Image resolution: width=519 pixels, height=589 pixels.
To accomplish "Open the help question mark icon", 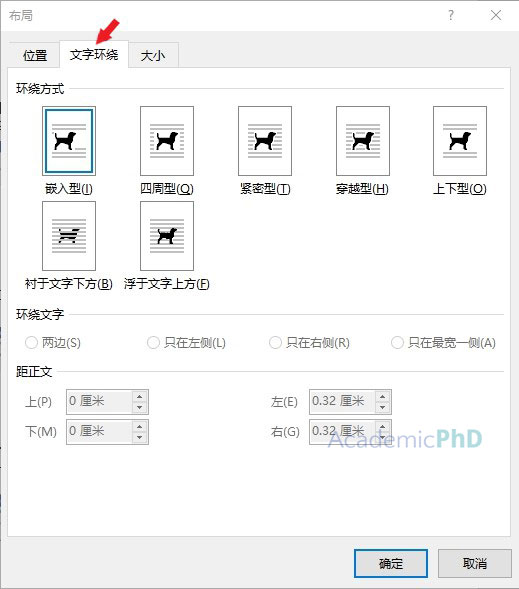I will click(x=451, y=15).
